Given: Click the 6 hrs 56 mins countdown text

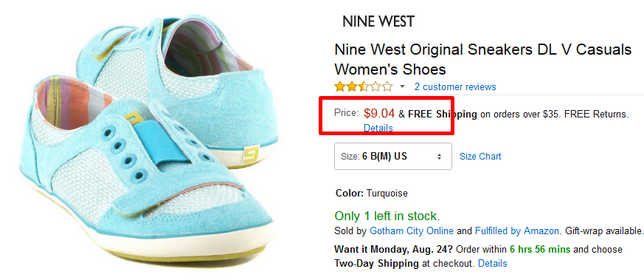Looking at the screenshot, I should pos(540,250).
